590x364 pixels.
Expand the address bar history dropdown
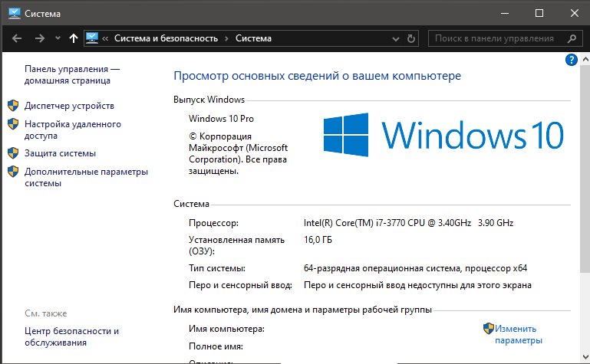pos(396,38)
